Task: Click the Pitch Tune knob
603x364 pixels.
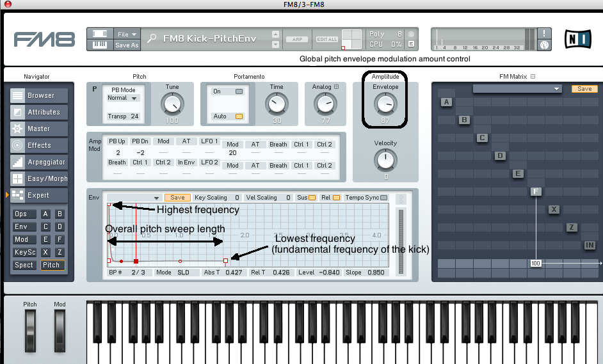Action: [x=172, y=104]
